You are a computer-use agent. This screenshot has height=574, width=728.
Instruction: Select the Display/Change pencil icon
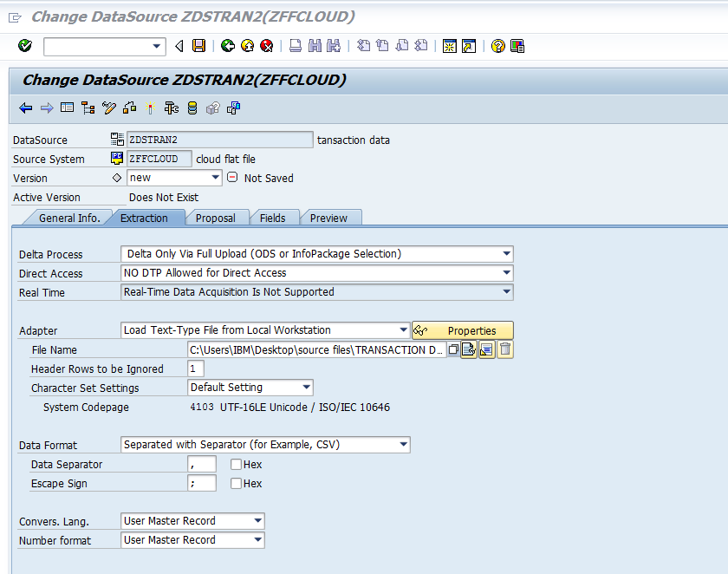108,108
